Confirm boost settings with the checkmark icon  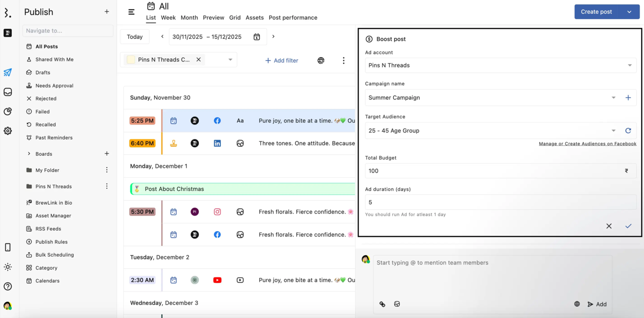coord(628,226)
